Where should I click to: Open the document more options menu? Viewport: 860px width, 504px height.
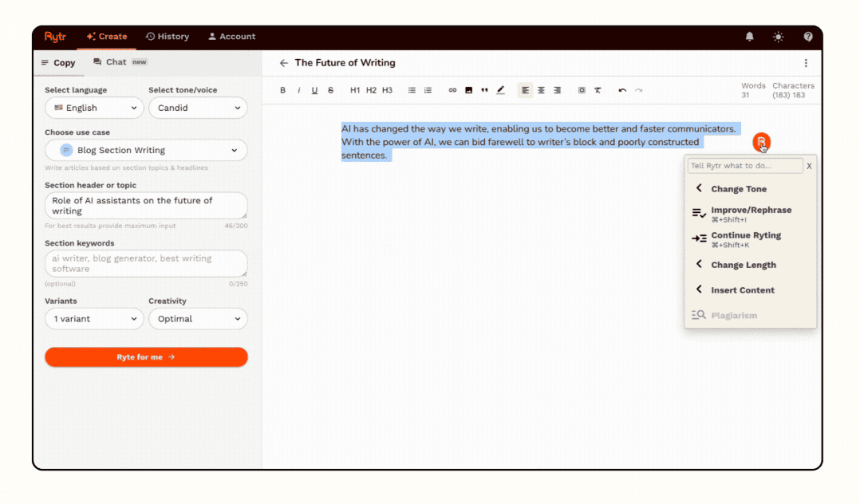[806, 63]
